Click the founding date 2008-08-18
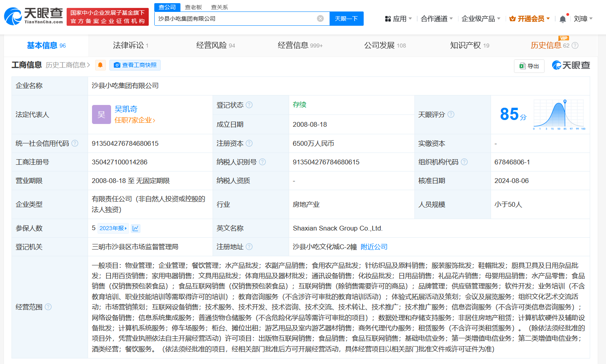This screenshot has height=364, width=606. [310, 124]
